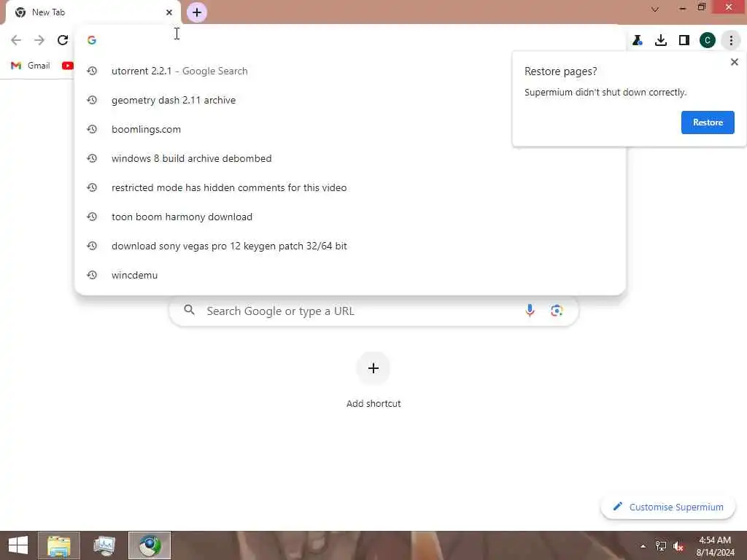The height and width of the screenshot is (560, 747).
Task: Pick toon boom harmony download suggestion
Action: (350, 217)
